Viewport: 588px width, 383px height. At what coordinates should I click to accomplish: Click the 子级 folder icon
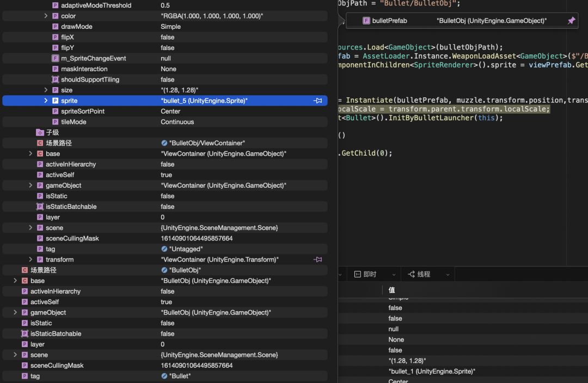point(40,132)
